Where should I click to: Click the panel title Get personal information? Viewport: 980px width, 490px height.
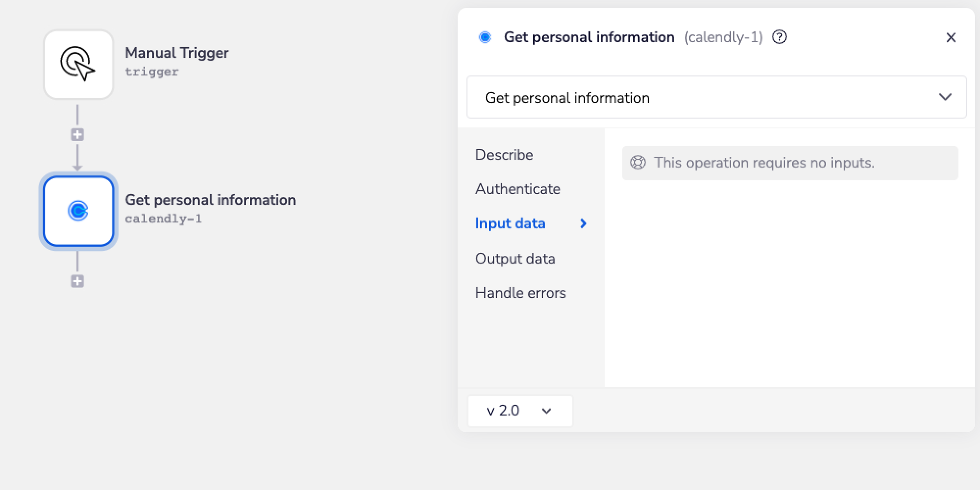click(x=589, y=37)
